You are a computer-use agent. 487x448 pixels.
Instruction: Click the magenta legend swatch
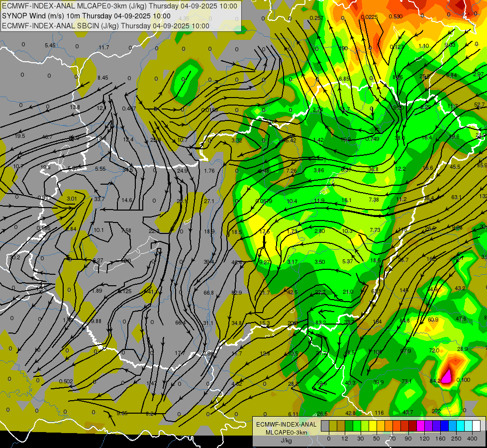click(420, 426)
